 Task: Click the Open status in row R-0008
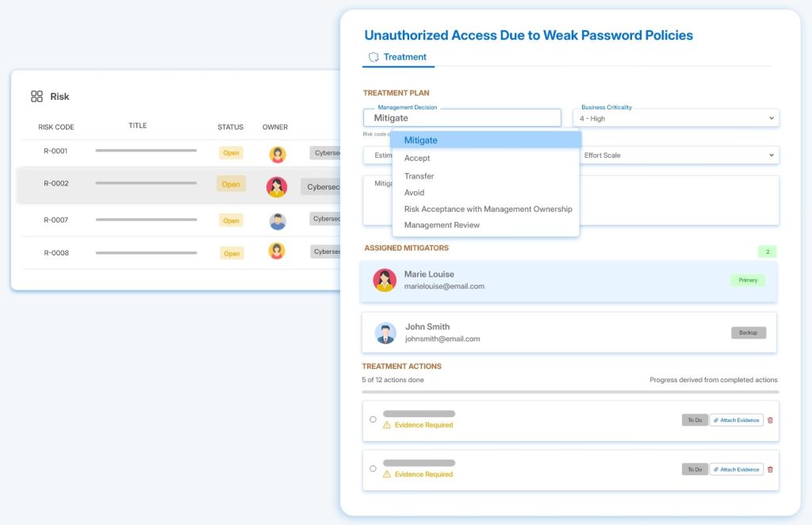coord(232,254)
